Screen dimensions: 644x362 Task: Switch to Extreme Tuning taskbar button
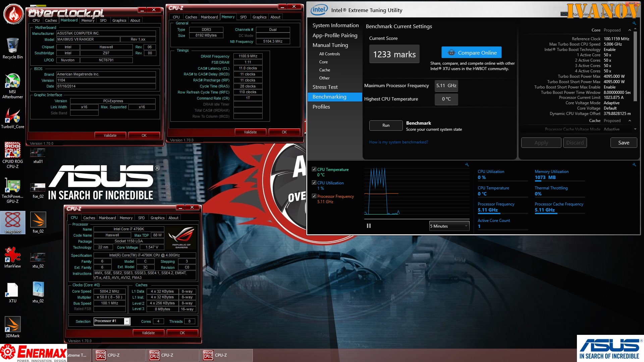(79, 355)
